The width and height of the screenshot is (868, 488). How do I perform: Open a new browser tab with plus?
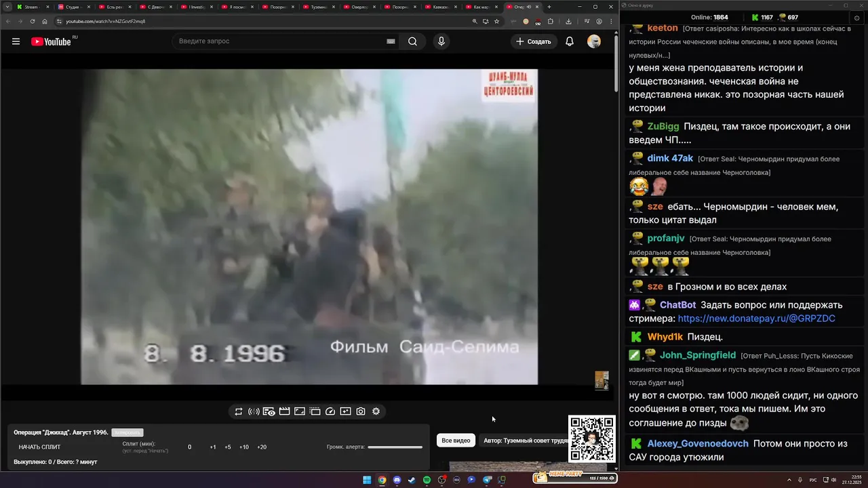click(x=549, y=7)
